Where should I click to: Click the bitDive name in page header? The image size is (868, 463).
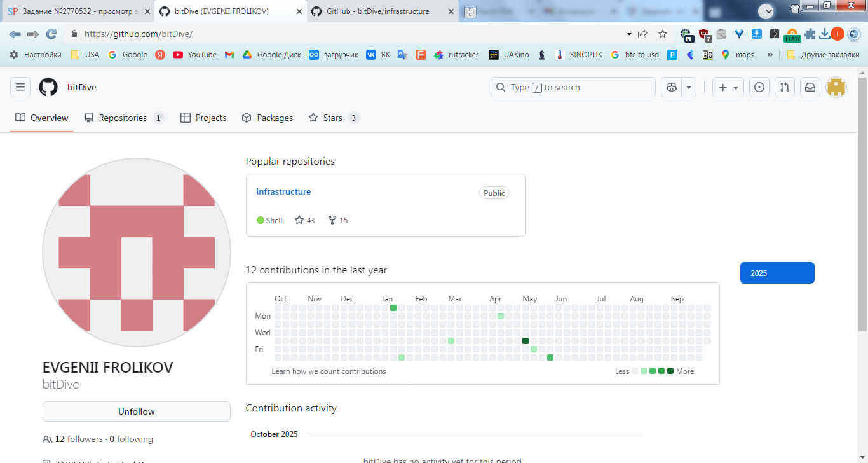pyautogui.click(x=82, y=87)
